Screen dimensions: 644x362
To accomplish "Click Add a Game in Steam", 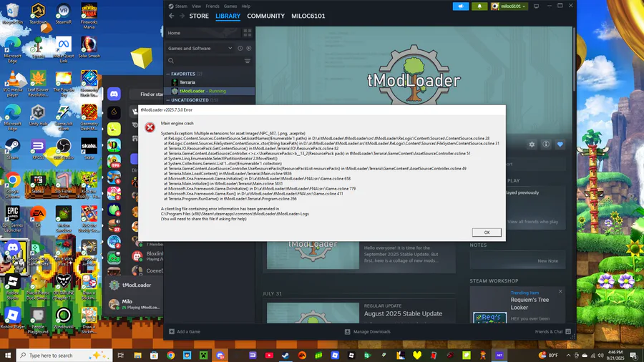I will pos(185,332).
